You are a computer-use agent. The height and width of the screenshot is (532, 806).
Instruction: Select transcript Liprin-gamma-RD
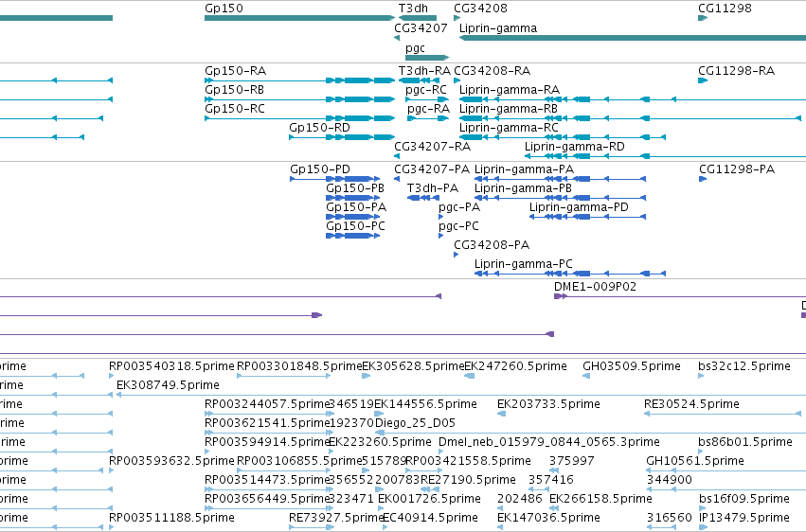(665, 156)
